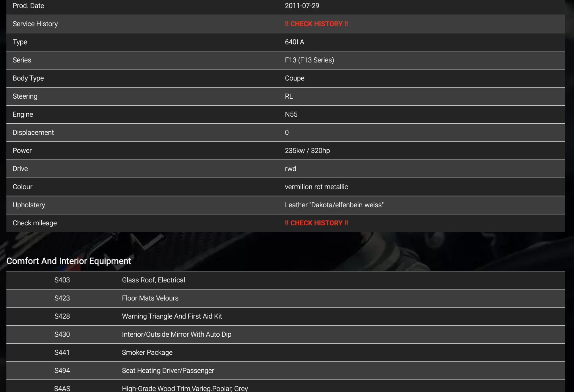Click the Warning Triangle And First Aid Kit row
The height and width of the screenshot is (392, 574).
(x=172, y=316)
